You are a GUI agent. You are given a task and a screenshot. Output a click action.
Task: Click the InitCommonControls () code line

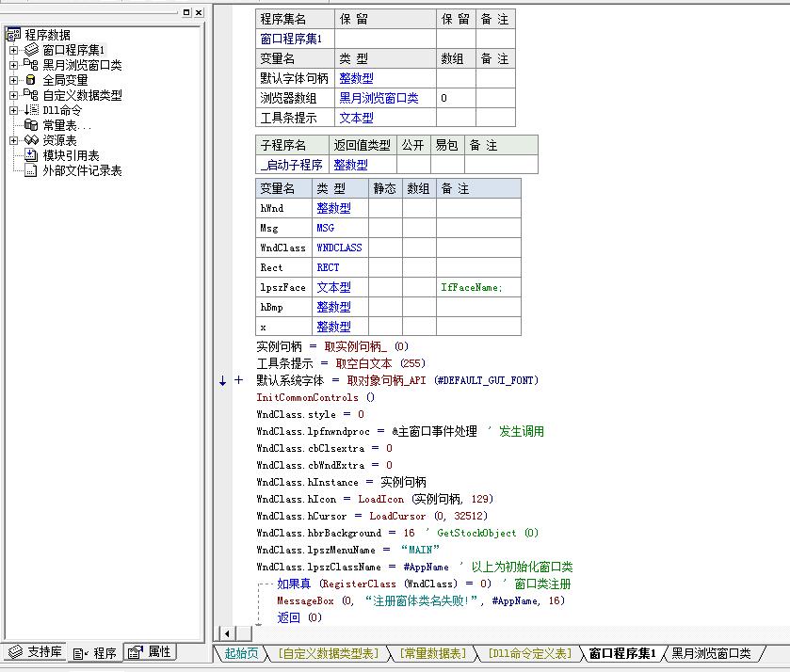point(315,397)
